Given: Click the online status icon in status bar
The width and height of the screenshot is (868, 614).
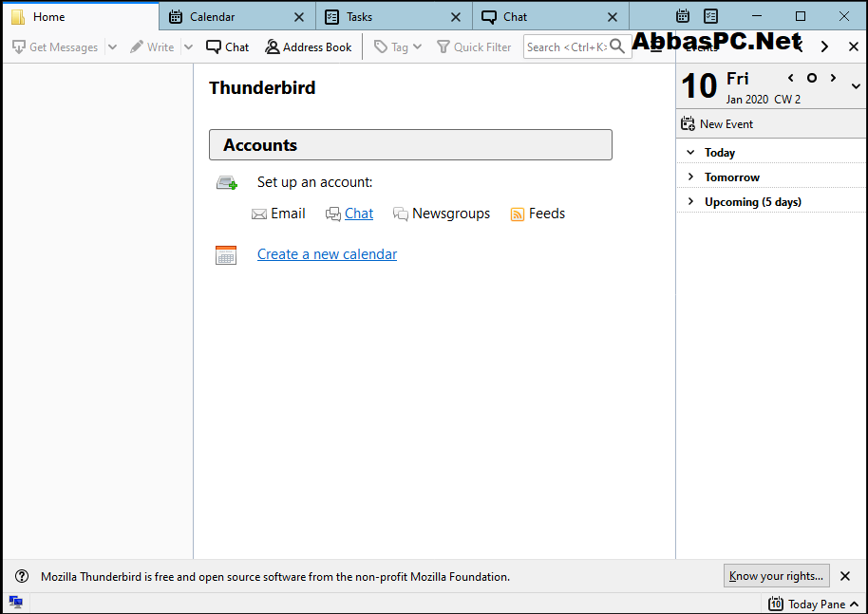Looking at the screenshot, I should [15, 603].
